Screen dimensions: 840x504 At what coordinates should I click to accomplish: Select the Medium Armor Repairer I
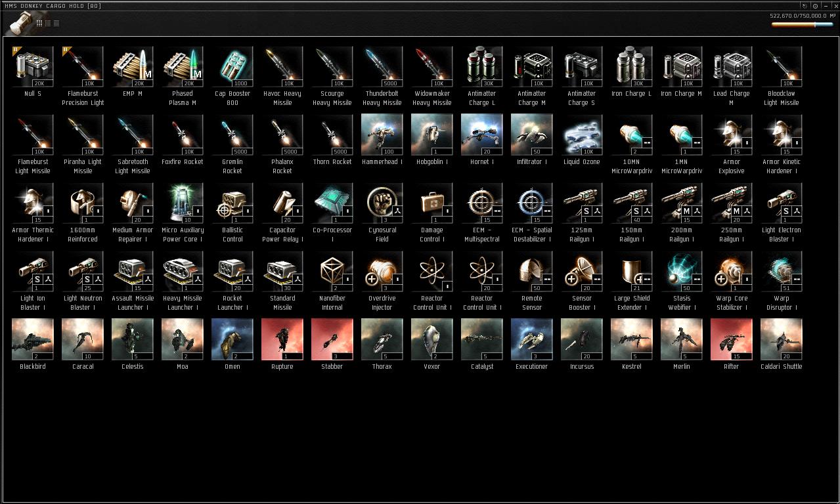pyautogui.click(x=133, y=203)
